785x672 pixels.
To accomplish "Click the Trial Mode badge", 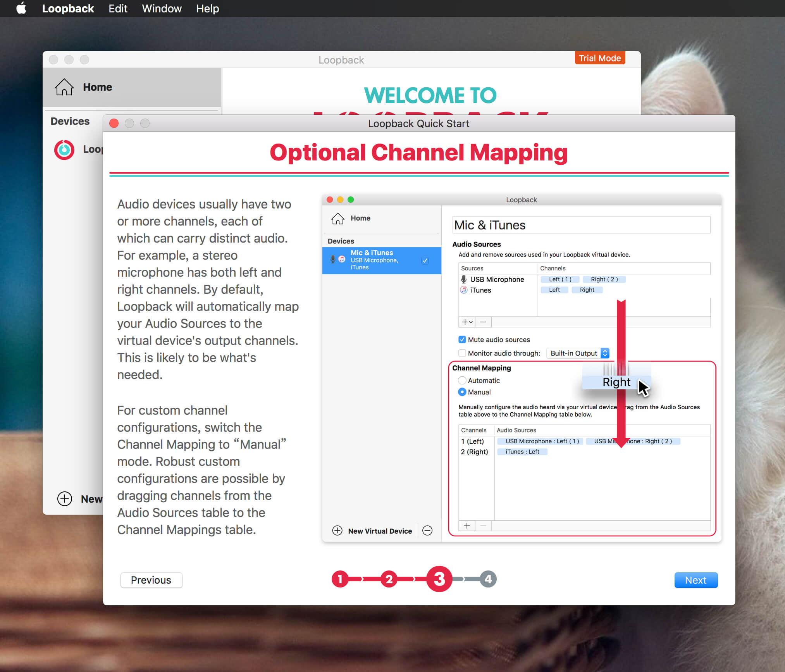I will pos(600,58).
